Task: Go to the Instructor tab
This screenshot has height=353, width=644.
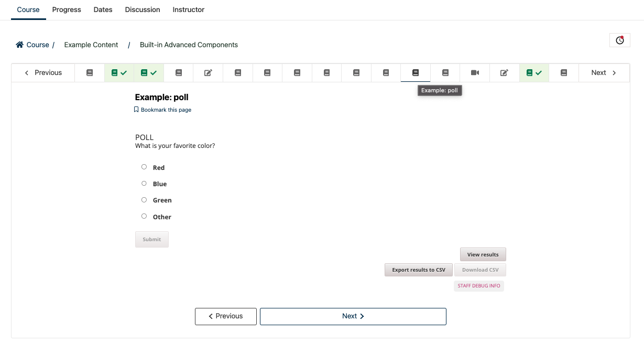Action: pos(189,9)
